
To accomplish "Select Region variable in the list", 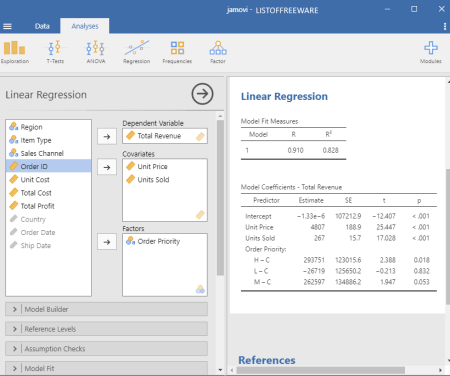I will click(48, 127).
